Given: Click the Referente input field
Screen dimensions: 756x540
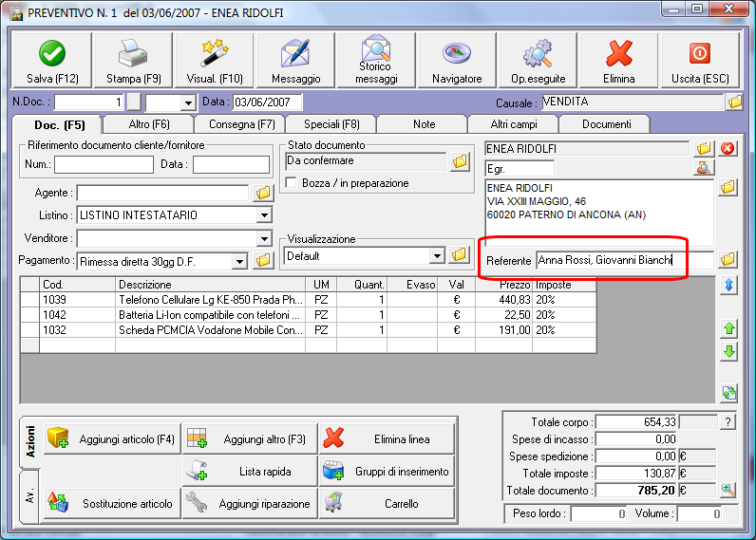Looking at the screenshot, I should 624,260.
